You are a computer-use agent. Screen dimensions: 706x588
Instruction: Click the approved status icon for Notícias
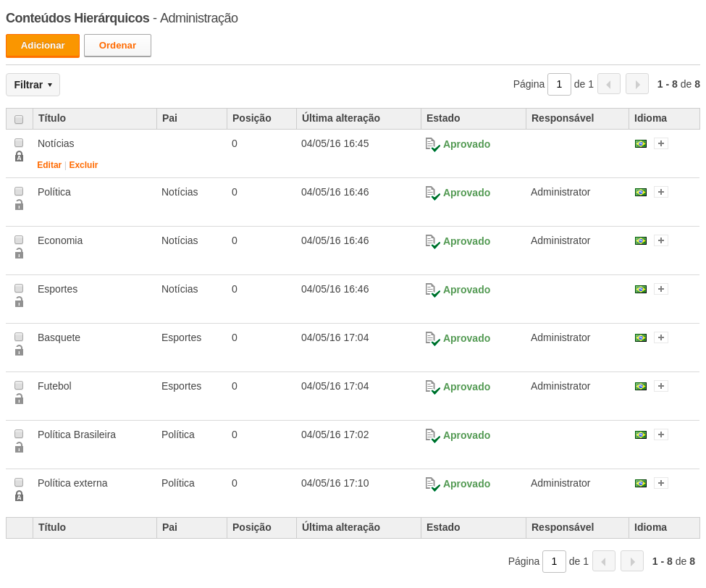(x=433, y=145)
